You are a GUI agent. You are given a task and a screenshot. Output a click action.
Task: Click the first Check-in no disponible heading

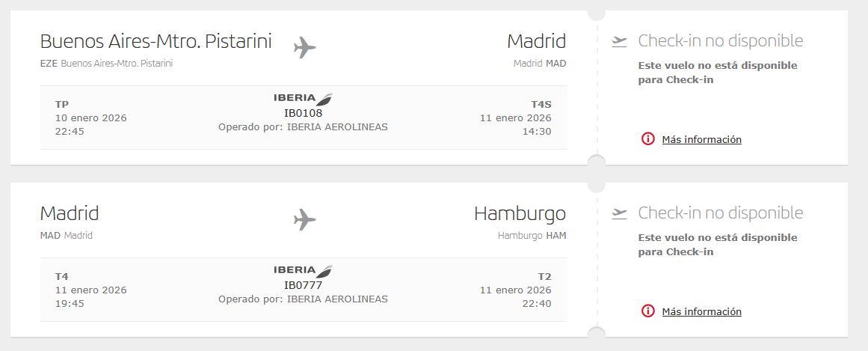coord(720,41)
